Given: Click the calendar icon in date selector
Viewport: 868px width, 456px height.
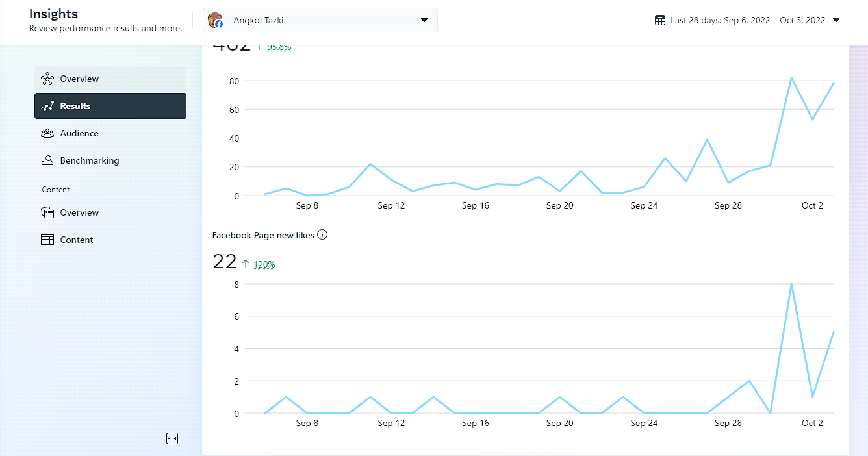Looking at the screenshot, I should point(660,20).
